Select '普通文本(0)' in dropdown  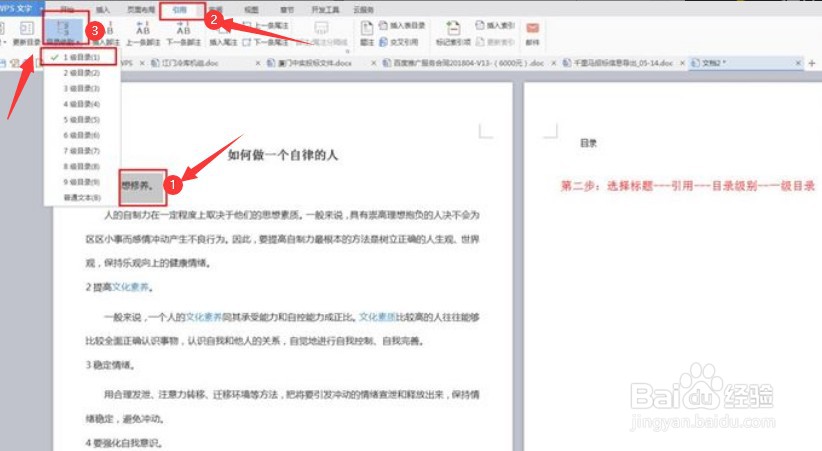pyautogui.click(x=82, y=198)
